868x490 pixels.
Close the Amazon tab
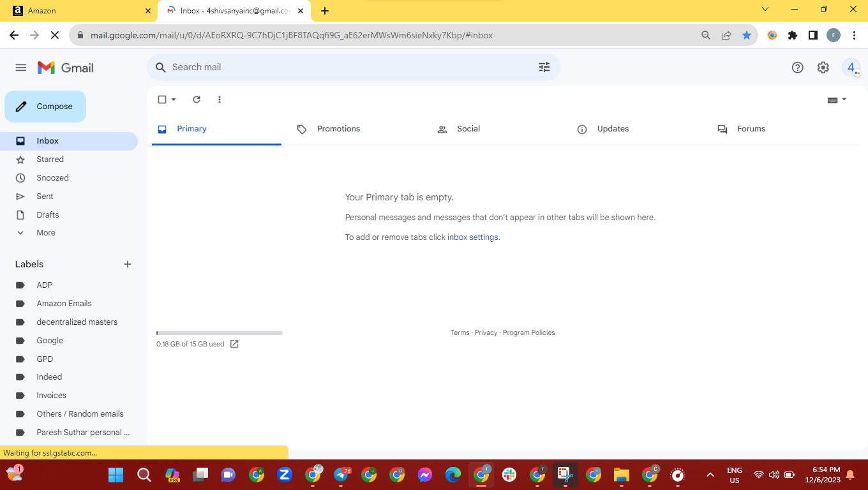pyautogui.click(x=148, y=11)
